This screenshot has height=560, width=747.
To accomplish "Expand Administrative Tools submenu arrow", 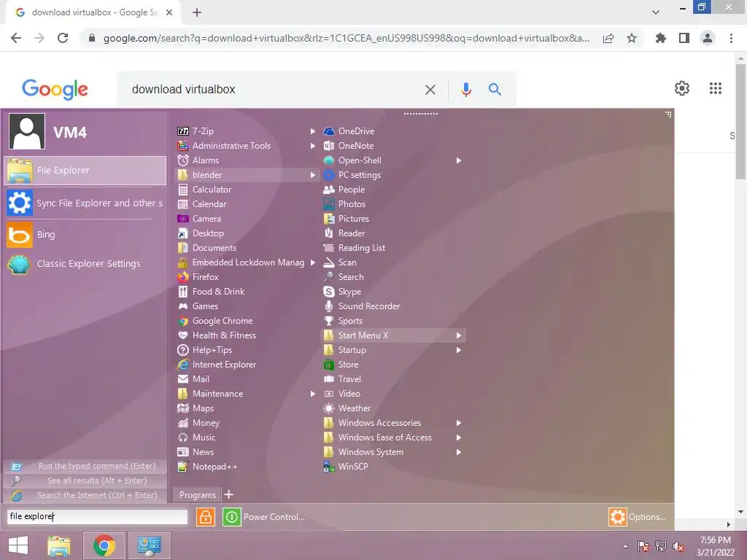I will point(312,146).
